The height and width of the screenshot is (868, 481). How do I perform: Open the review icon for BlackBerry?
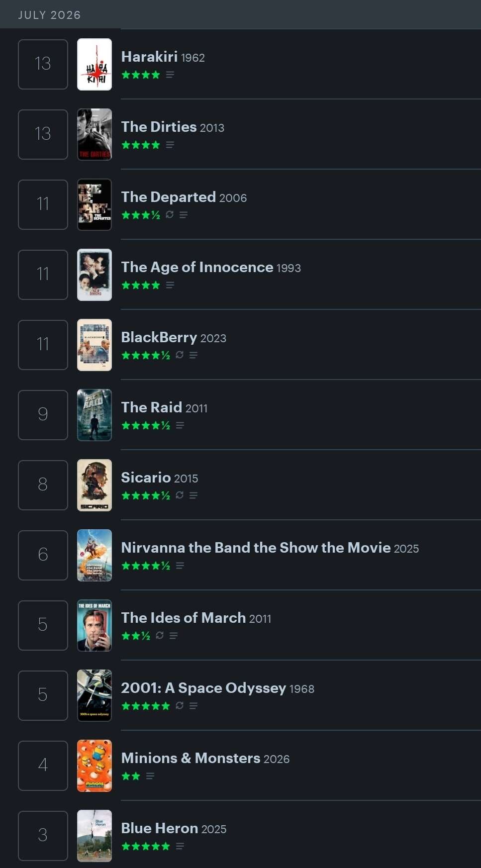(193, 355)
